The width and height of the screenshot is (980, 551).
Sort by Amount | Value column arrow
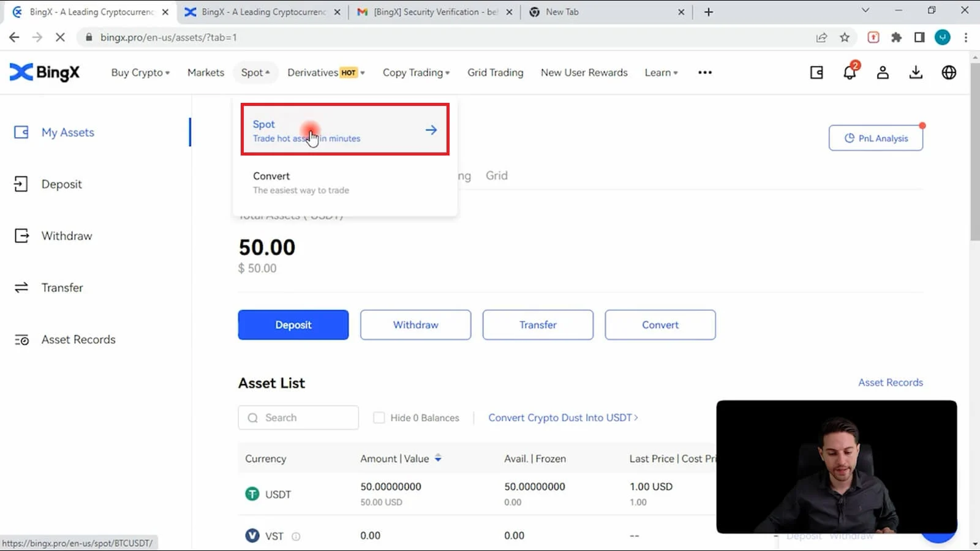[x=438, y=458]
